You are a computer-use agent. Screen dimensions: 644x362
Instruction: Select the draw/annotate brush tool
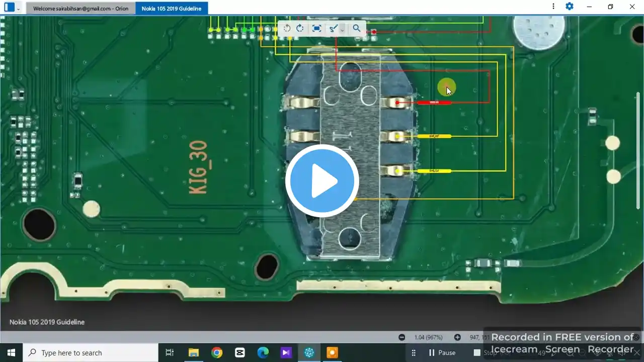333,29
